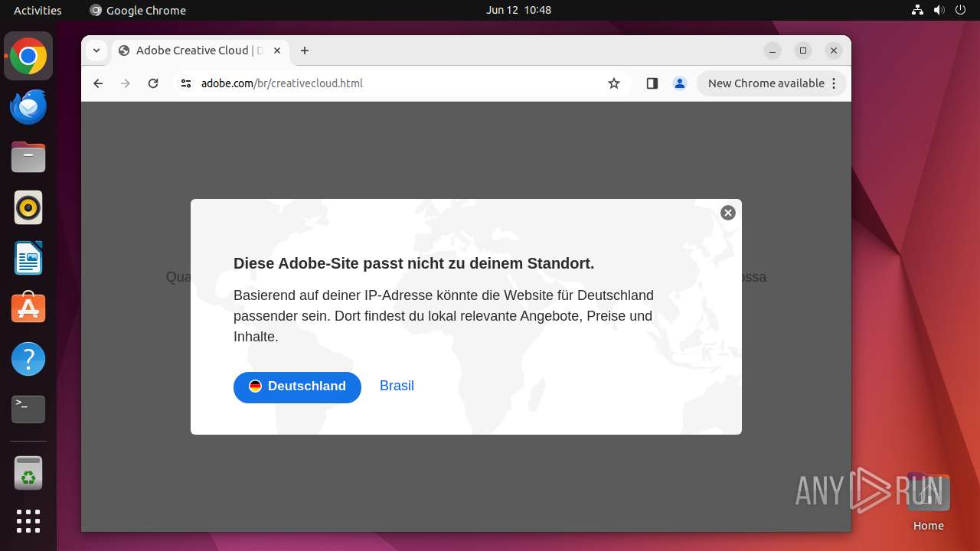This screenshot has width=980, height=551.
Task: Open Files manager from the dock
Action: 28,158
